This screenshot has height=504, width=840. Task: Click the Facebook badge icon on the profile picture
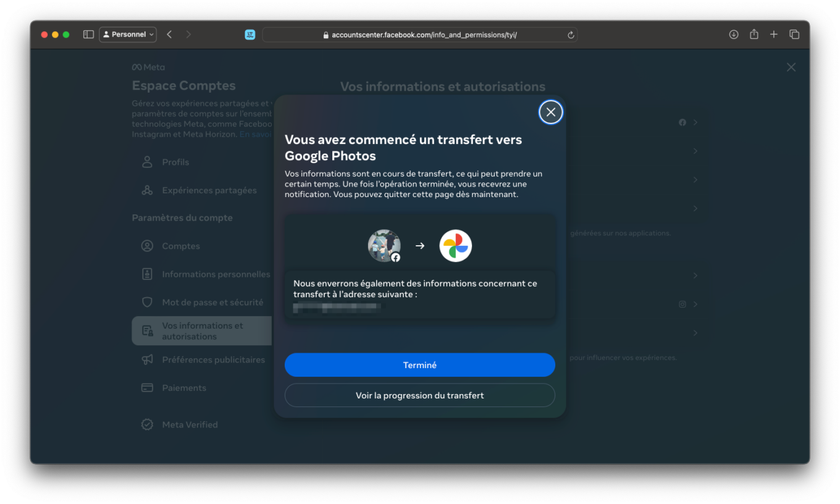[395, 257]
